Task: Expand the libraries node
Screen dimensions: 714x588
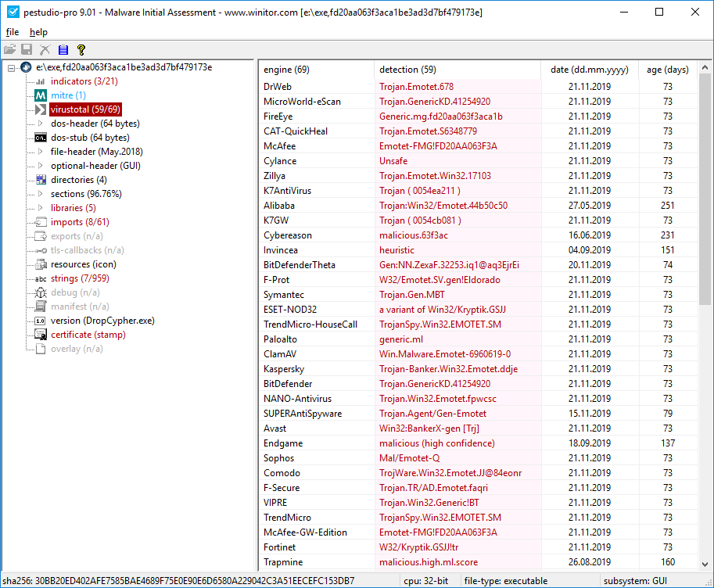Action: (x=40, y=208)
